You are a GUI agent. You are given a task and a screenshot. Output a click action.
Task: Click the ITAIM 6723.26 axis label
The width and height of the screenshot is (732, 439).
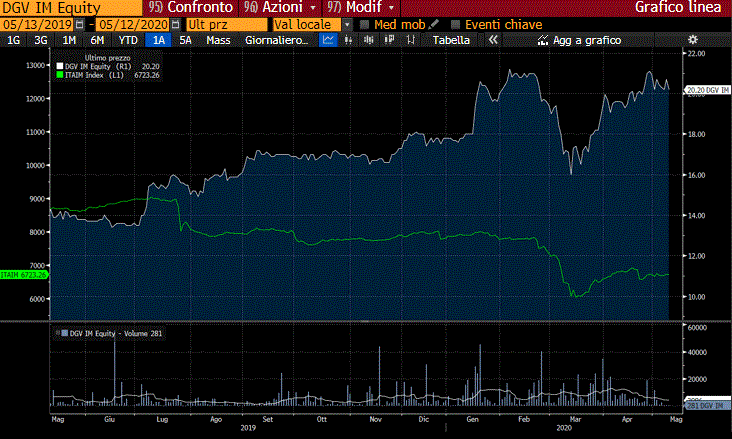[24, 275]
